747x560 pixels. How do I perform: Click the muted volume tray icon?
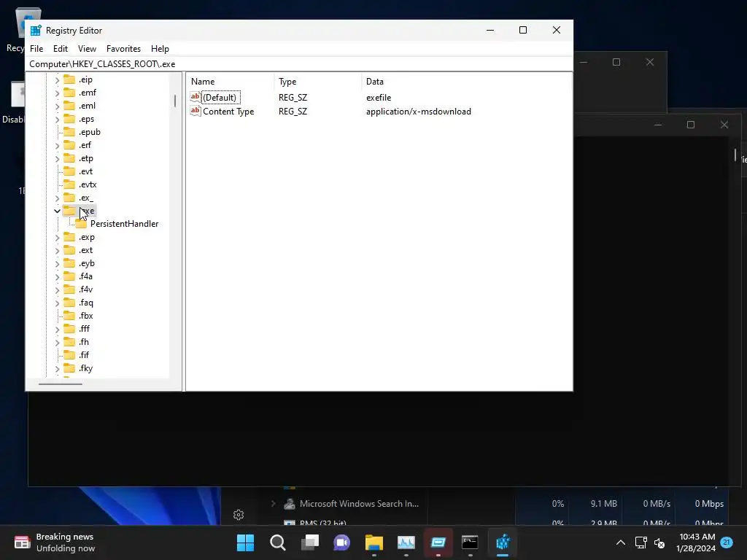pos(659,542)
